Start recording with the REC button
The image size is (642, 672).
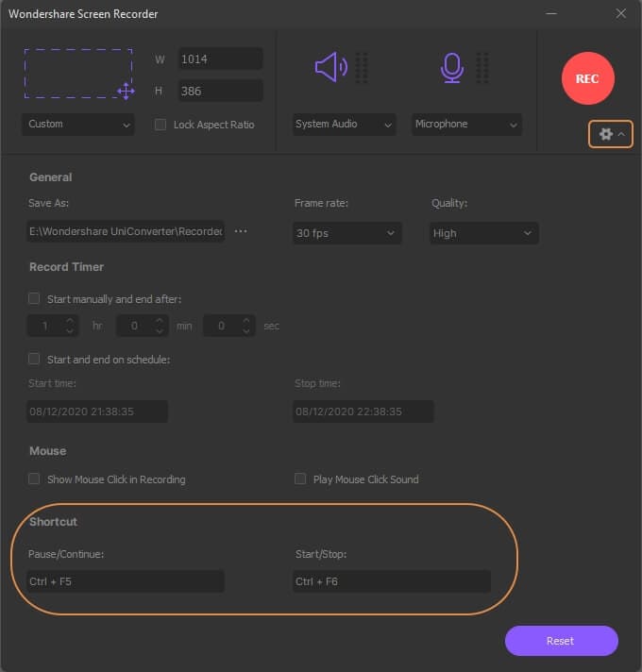pyautogui.click(x=588, y=78)
